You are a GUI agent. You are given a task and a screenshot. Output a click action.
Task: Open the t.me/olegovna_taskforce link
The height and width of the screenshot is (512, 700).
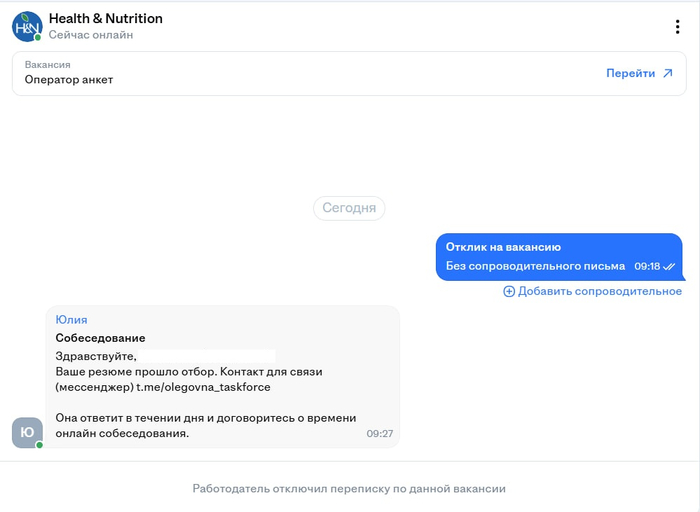pyautogui.click(x=203, y=386)
